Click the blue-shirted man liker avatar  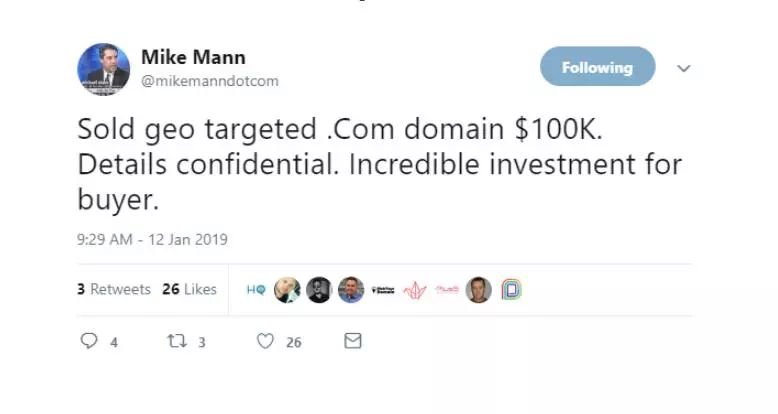tap(351, 290)
